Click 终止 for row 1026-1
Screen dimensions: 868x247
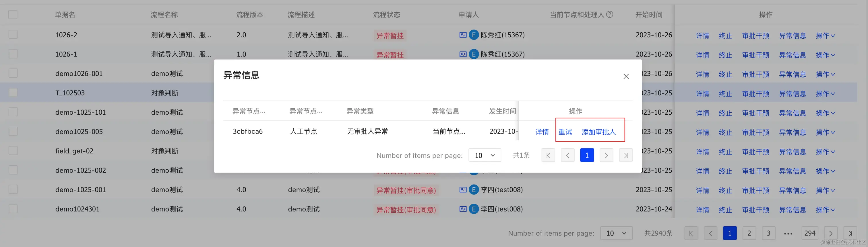725,55
